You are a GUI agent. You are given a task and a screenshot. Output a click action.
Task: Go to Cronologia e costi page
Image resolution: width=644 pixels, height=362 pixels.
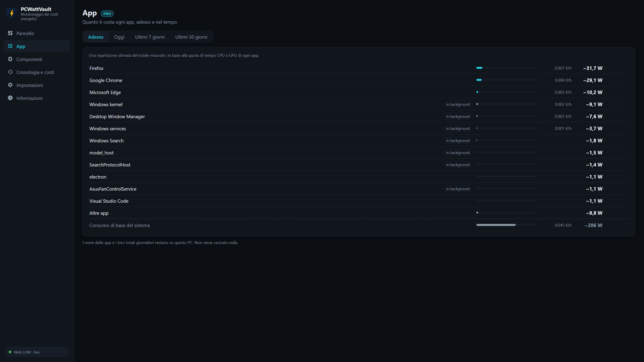point(37,72)
